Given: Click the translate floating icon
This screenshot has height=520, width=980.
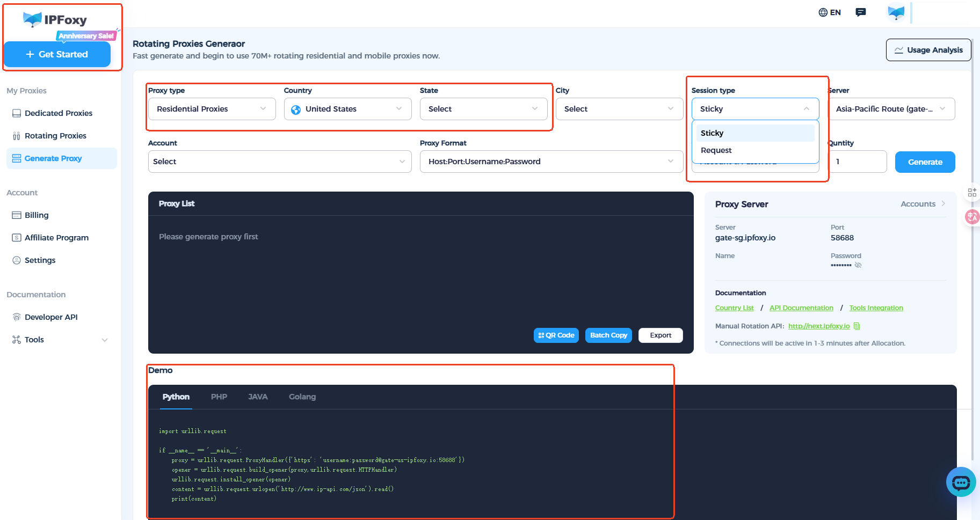Looking at the screenshot, I should coord(972,217).
